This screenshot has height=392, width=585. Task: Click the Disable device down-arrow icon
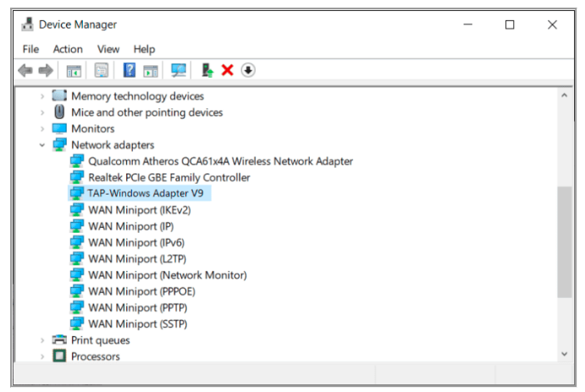(x=248, y=70)
